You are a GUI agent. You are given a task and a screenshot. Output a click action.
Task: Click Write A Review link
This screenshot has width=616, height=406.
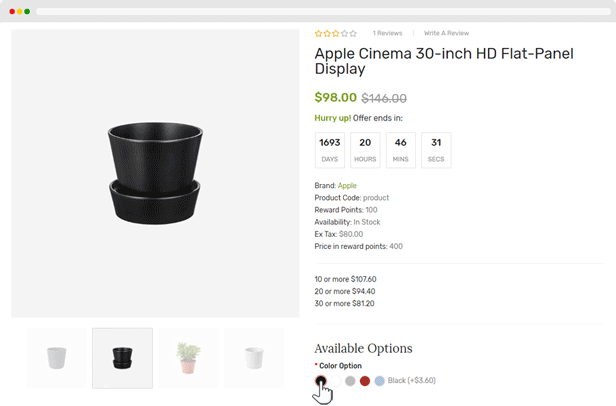446,33
